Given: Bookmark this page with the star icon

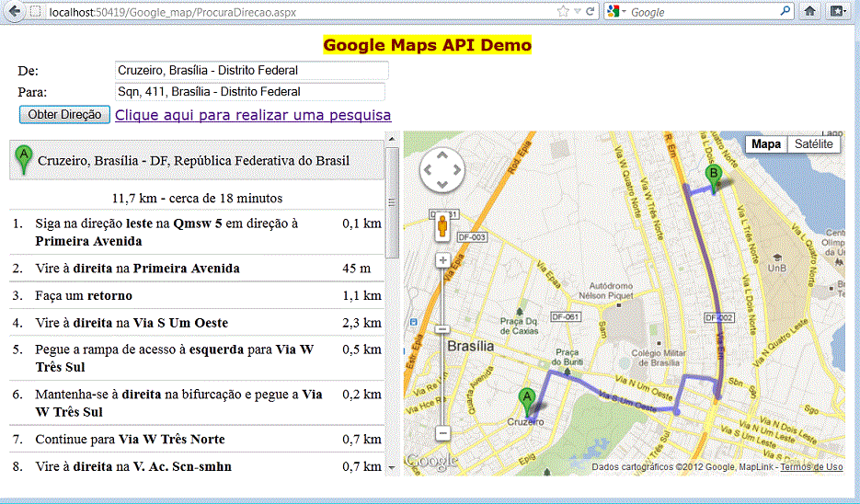Looking at the screenshot, I should coord(563,12).
